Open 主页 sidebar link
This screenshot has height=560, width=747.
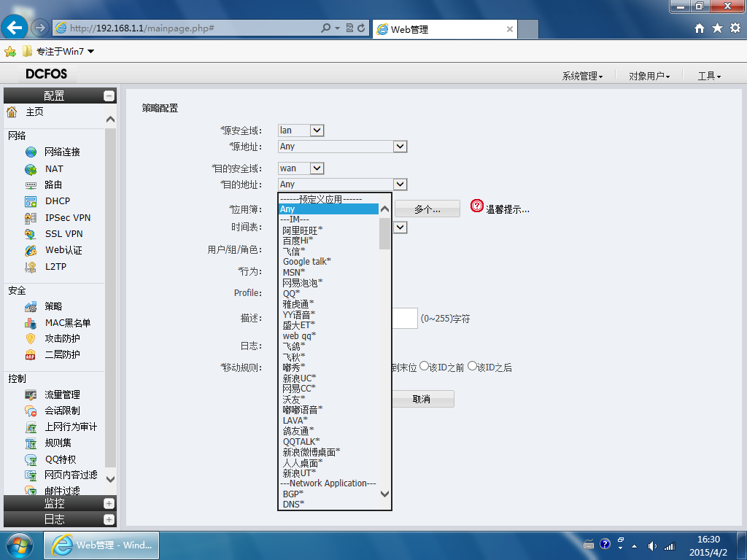(x=35, y=112)
